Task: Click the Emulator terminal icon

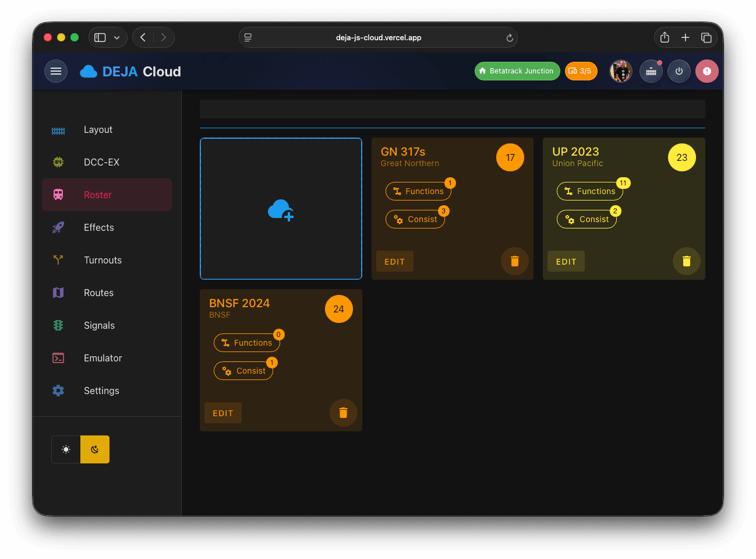Action: click(58, 358)
